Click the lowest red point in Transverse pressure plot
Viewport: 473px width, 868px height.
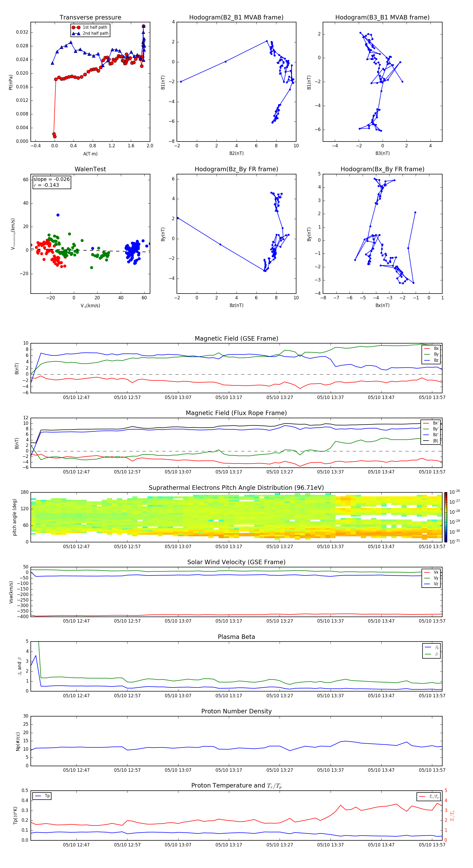pyautogui.click(x=55, y=137)
